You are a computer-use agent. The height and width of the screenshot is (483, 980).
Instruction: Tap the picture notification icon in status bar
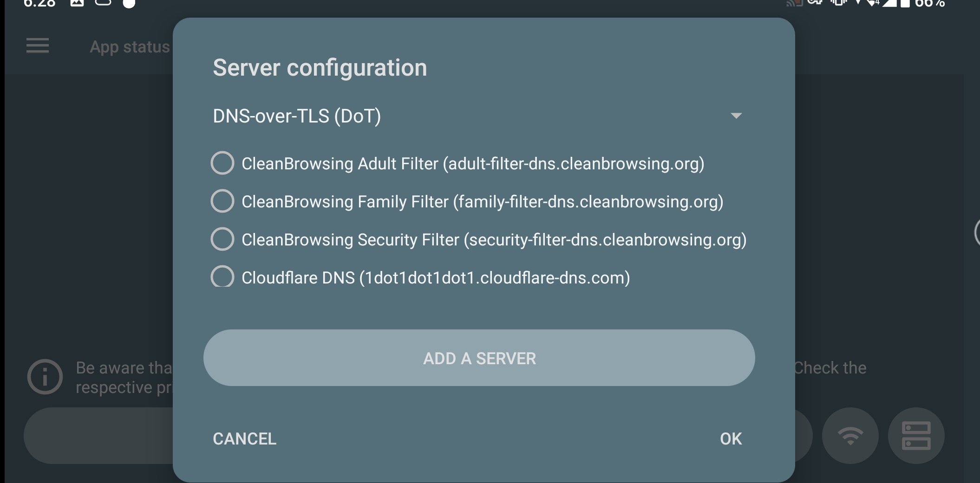[77, 3]
